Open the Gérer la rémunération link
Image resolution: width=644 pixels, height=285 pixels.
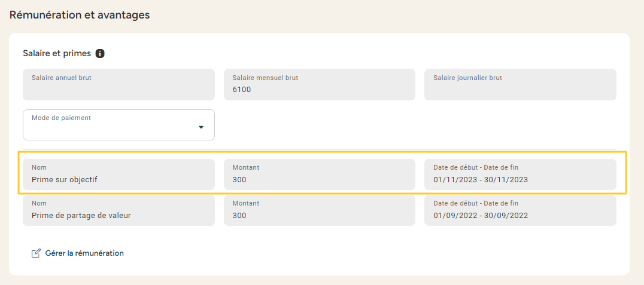84,253
